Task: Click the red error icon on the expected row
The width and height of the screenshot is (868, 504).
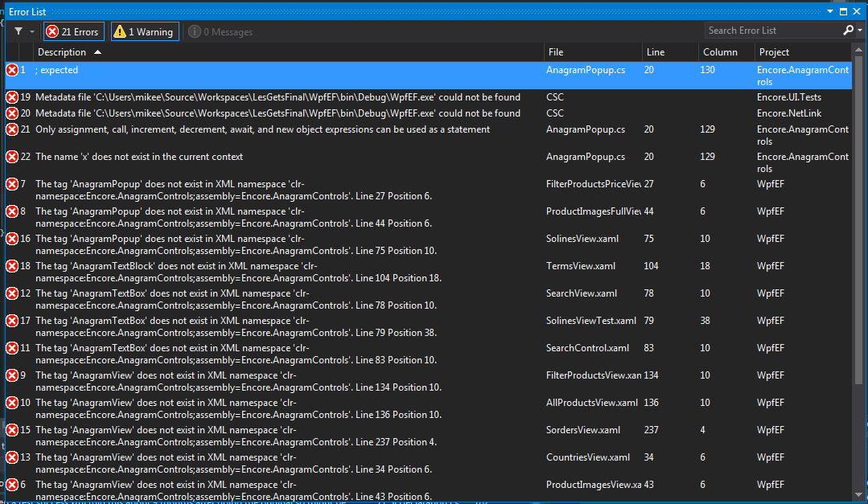Action: [12, 69]
